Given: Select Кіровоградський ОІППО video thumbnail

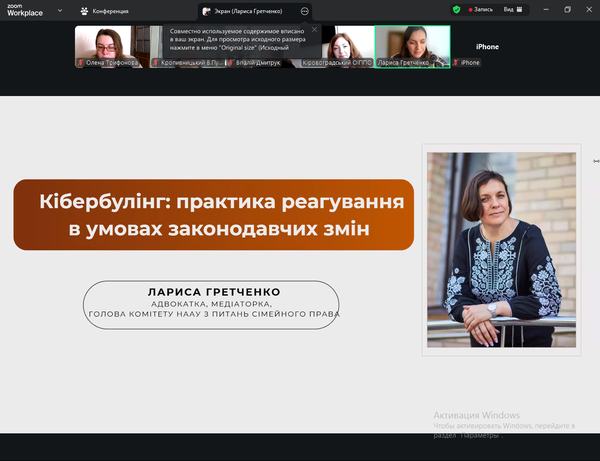Looking at the screenshot, I should coord(336,45).
